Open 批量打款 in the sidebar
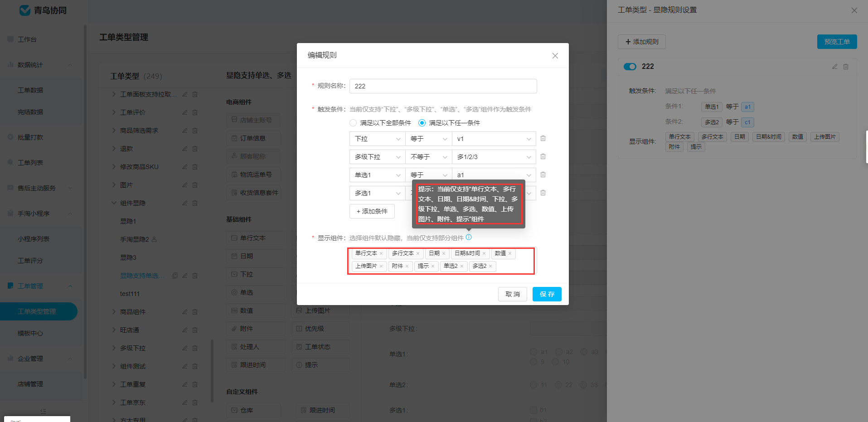868x422 pixels. point(30,137)
